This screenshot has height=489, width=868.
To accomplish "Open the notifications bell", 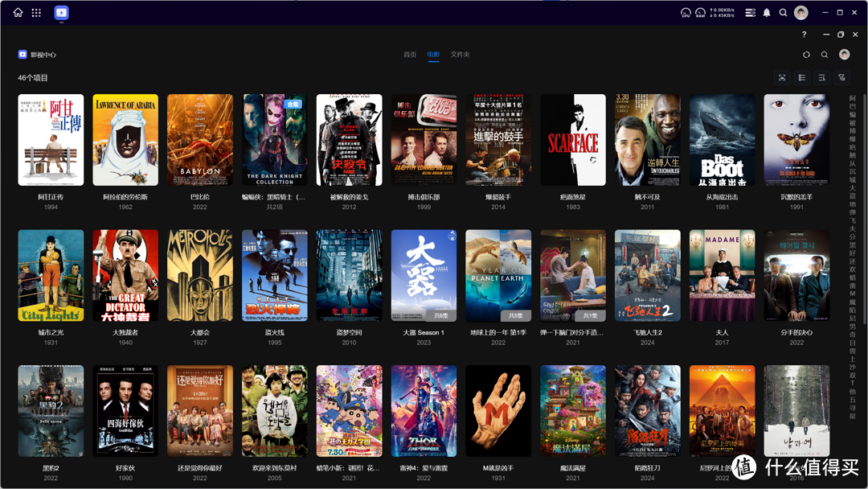I will (x=767, y=12).
